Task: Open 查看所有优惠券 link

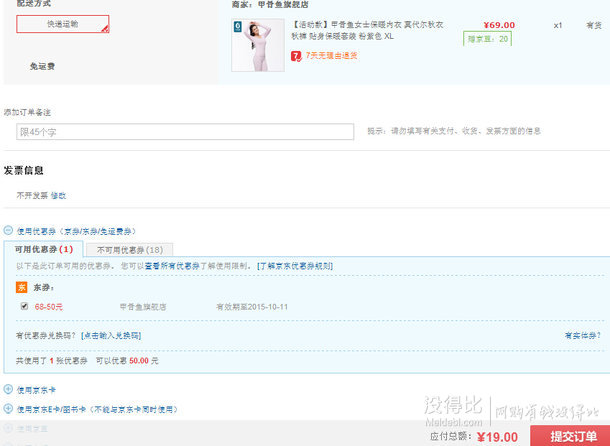Action: point(172,266)
